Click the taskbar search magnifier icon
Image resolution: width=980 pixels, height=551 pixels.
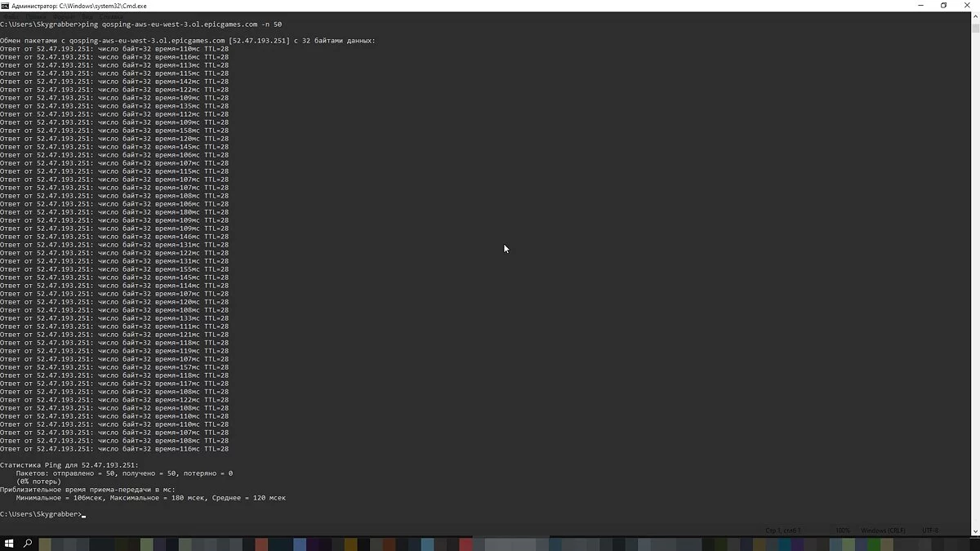tap(28, 544)
